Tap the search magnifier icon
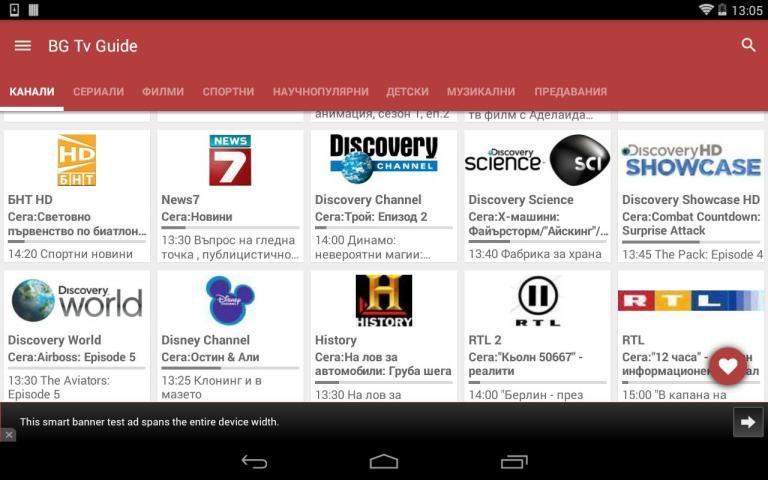The height and width of the screenshot is (480, 768). [x=748, y=46]
